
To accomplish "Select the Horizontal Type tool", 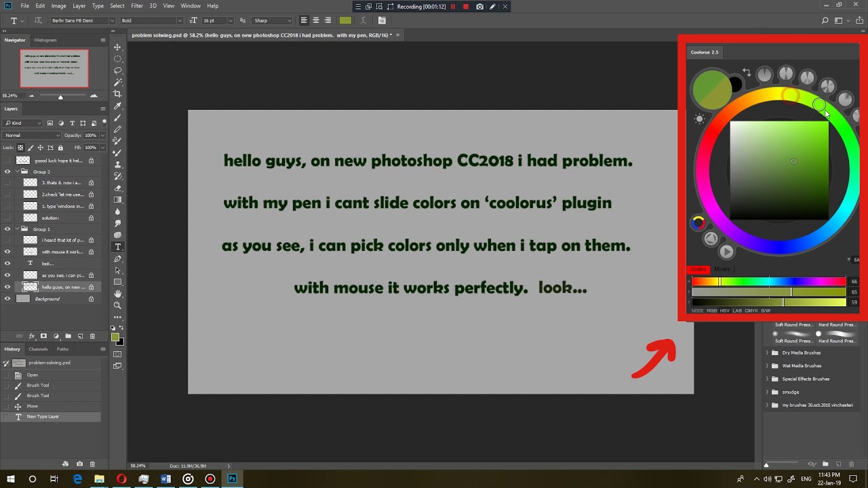I will coord(117,247).
